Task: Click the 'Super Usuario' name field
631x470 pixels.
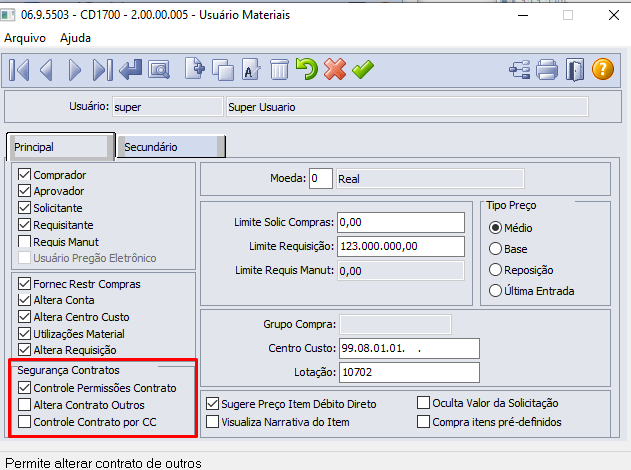Action: 407,107
